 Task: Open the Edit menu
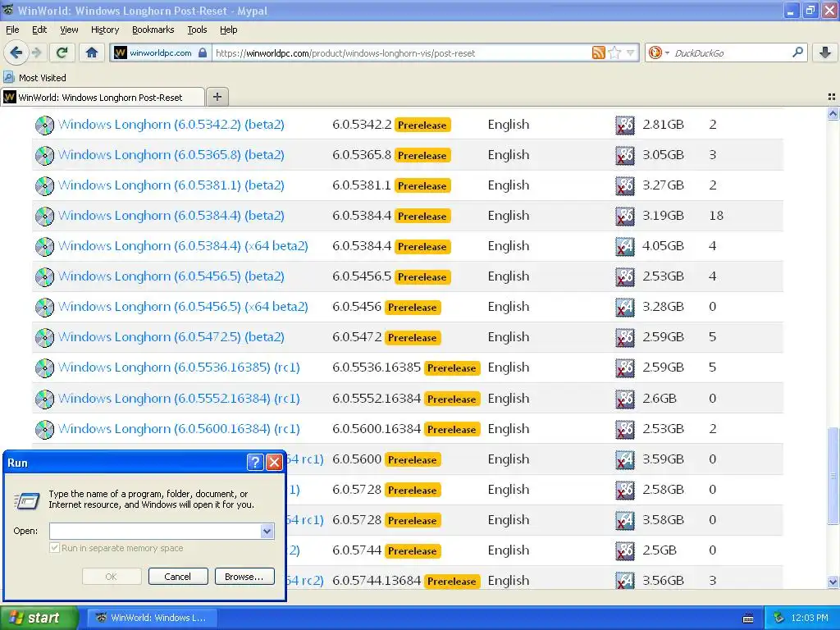coord(39,30)
